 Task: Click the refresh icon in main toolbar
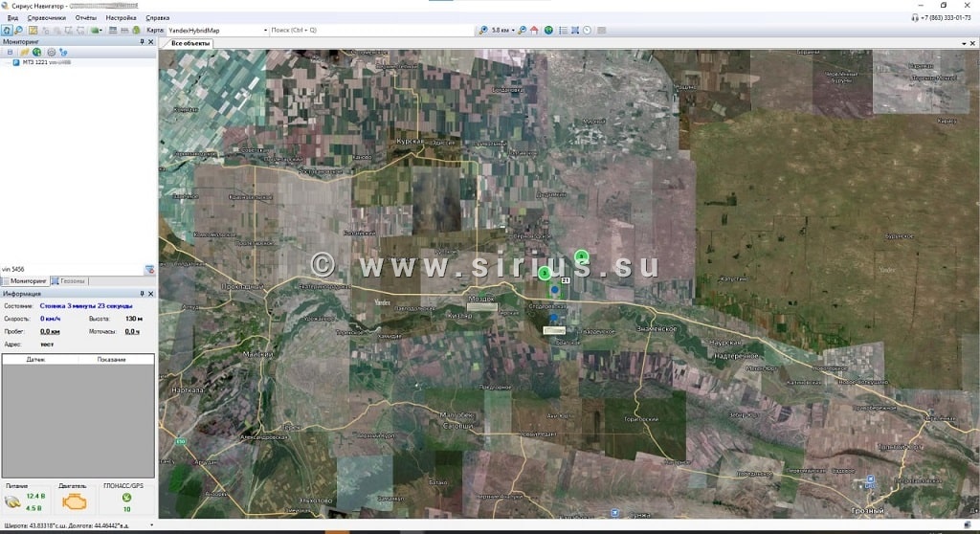coord(7,31)
